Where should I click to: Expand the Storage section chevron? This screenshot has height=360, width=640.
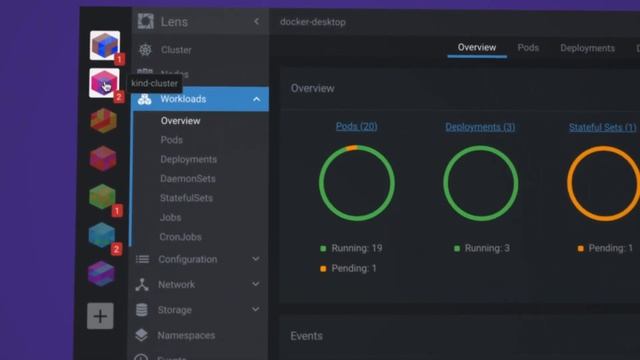pos(255,309)
